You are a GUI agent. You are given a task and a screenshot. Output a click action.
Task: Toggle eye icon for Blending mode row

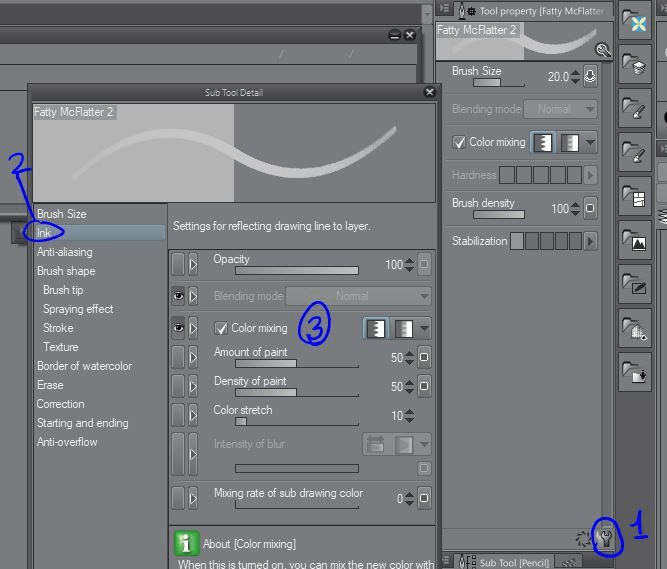[178, 296]
